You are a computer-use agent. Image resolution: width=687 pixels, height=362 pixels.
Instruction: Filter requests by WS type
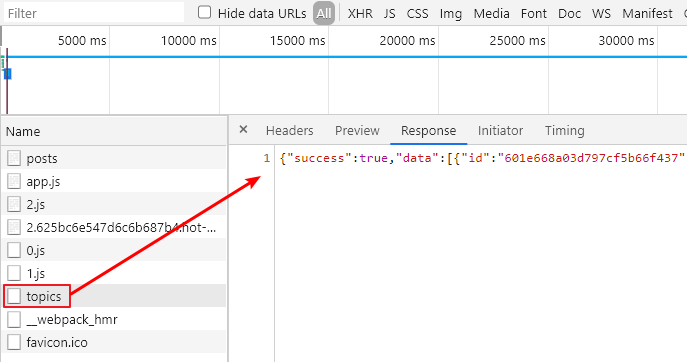[x=602, y=13]
